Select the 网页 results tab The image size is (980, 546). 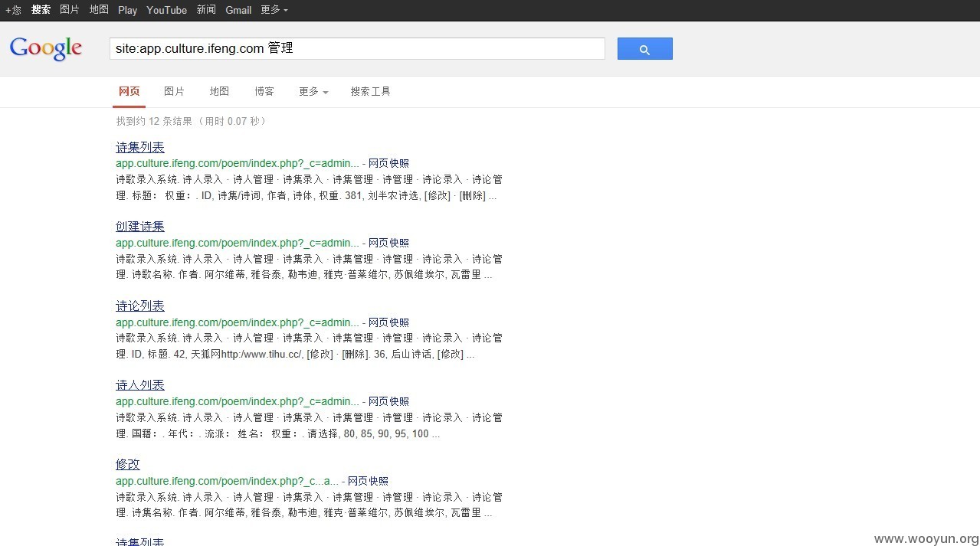[x=129, y=91]
